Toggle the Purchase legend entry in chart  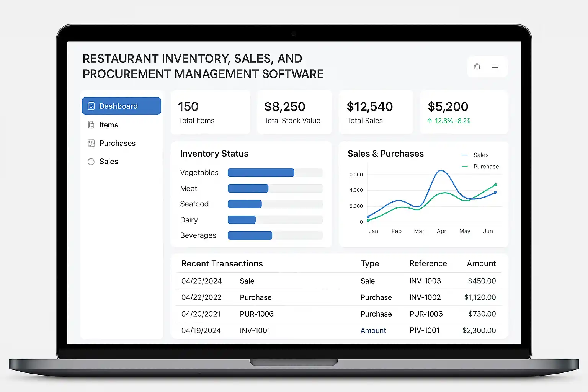tap(480, 167)
